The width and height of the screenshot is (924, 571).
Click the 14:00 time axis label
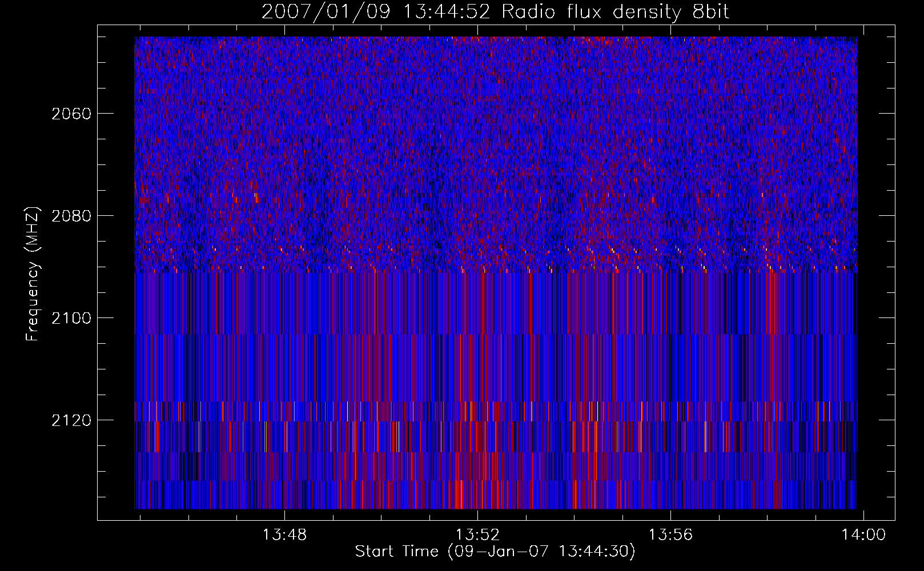tap(863, 534)
